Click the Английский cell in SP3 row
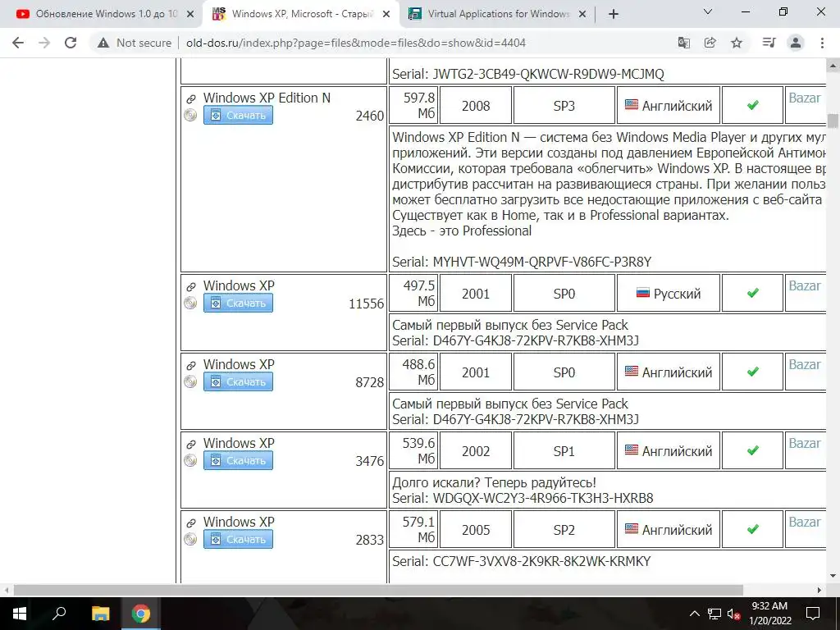The image size is (840, 630). point(668,106)
